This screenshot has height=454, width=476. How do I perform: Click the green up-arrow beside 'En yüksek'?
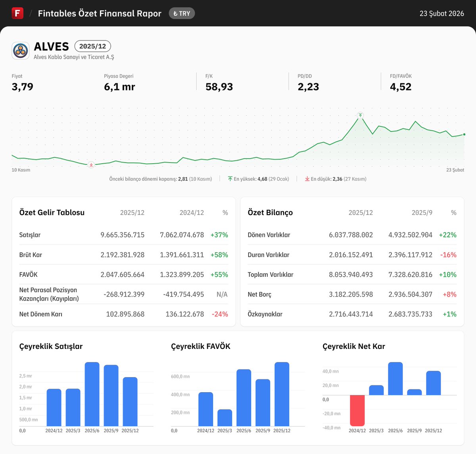tap(230, 178)
